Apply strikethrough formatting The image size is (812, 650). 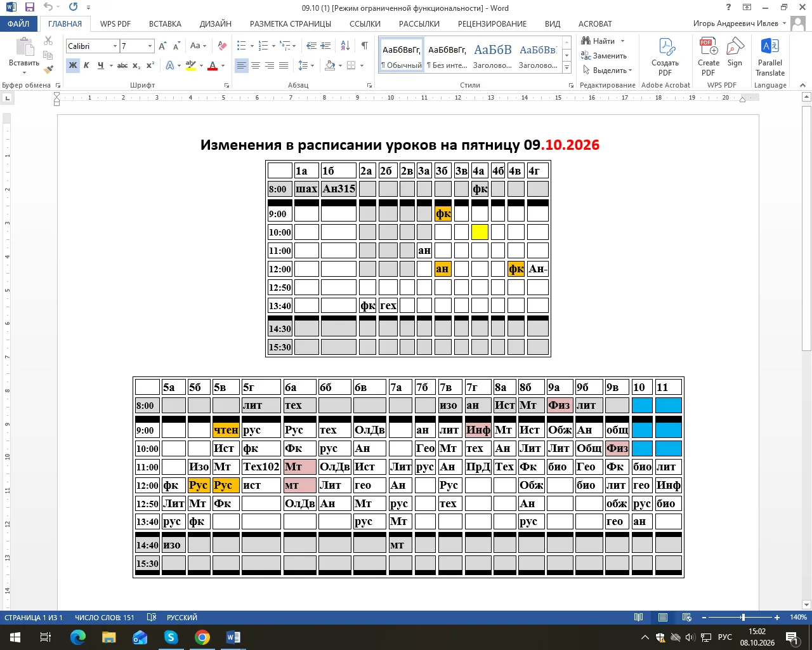pos(122,65)
